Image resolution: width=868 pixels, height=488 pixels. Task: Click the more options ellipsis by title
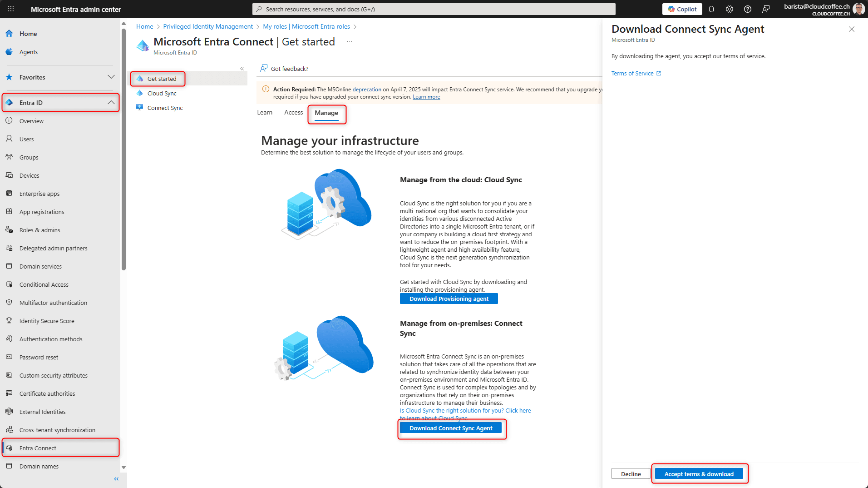click(x=350, y=42)
